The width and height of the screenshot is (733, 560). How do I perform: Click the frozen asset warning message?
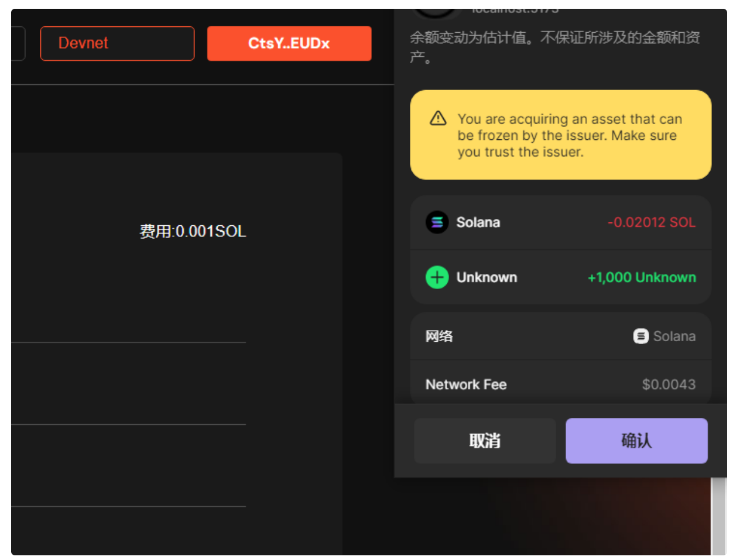pyautogui.click(x=570, y=135)
